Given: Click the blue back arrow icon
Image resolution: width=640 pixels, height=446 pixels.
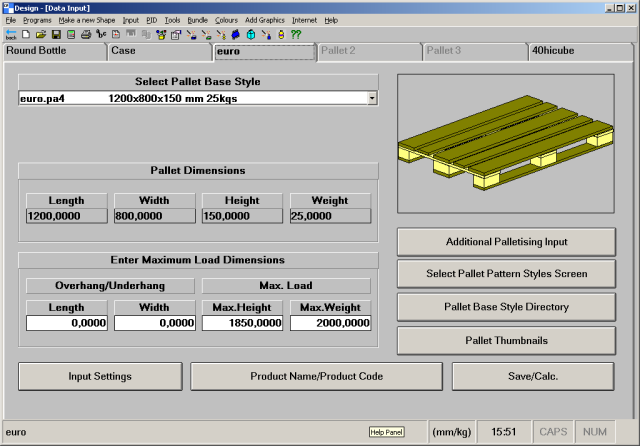Looking at the screenshot, I should 11,35.
